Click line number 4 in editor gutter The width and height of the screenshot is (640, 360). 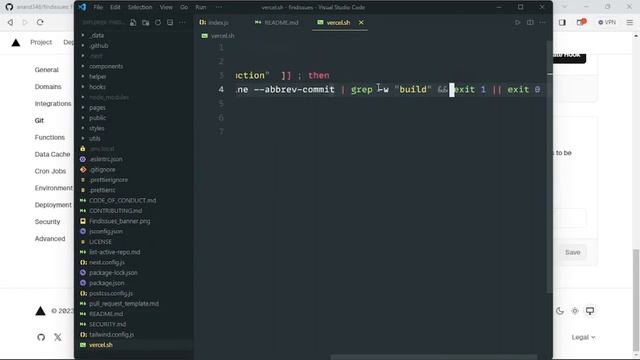click(221, 89)
